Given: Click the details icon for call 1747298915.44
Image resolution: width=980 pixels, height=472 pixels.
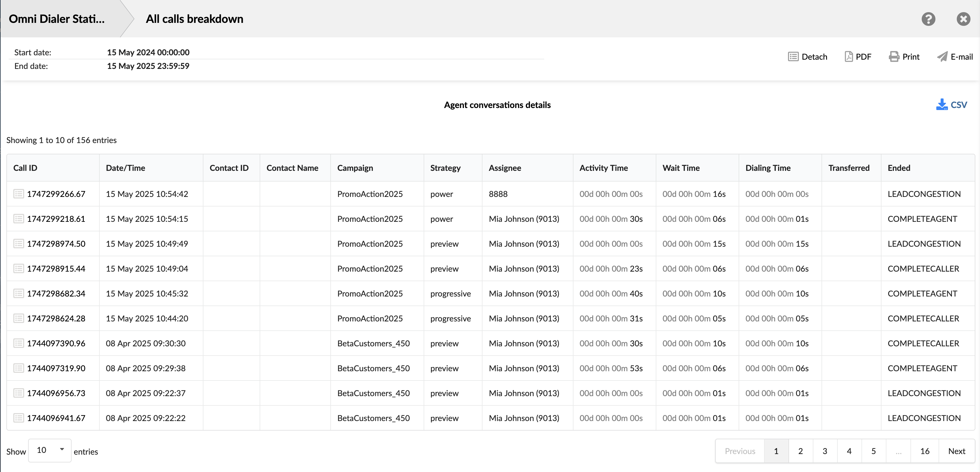Looking at the screenshot, I should pos(18,268).
